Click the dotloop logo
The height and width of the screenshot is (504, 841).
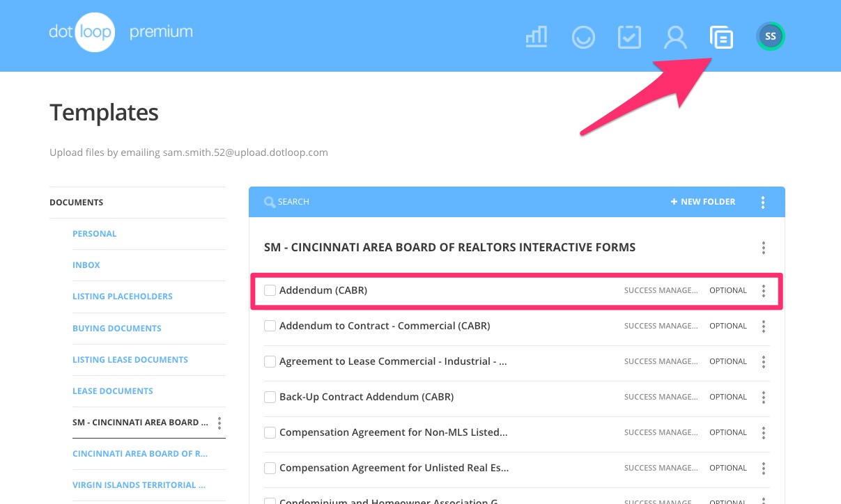point(80,32)
